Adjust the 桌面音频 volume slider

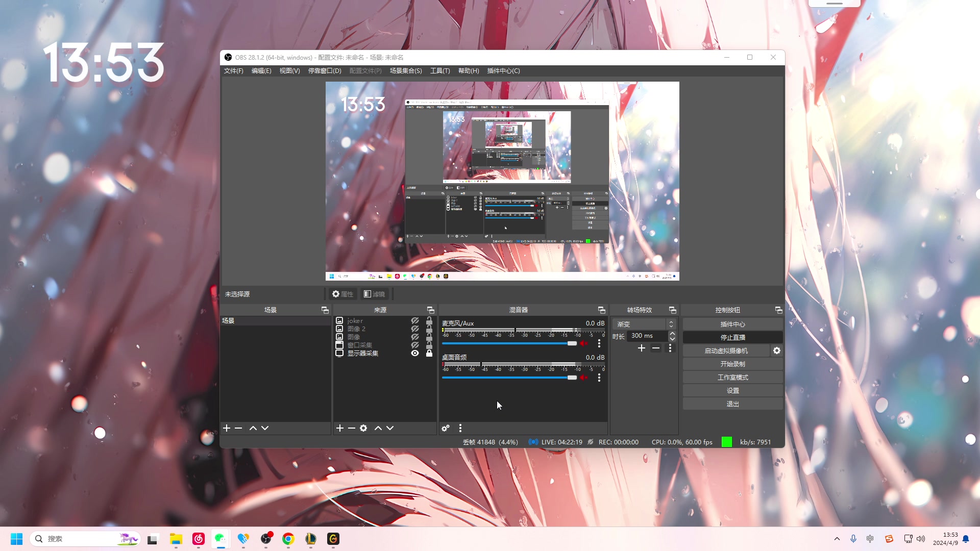coord(509,378)
